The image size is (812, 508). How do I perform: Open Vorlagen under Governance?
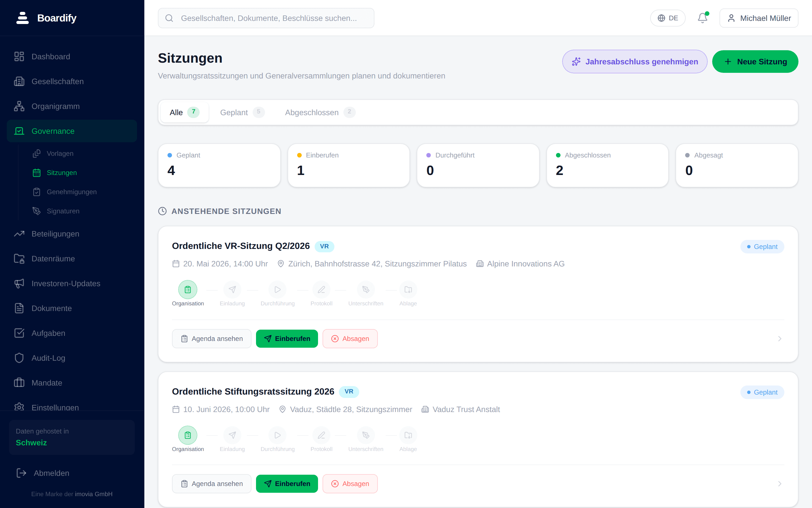pos(81,154)
